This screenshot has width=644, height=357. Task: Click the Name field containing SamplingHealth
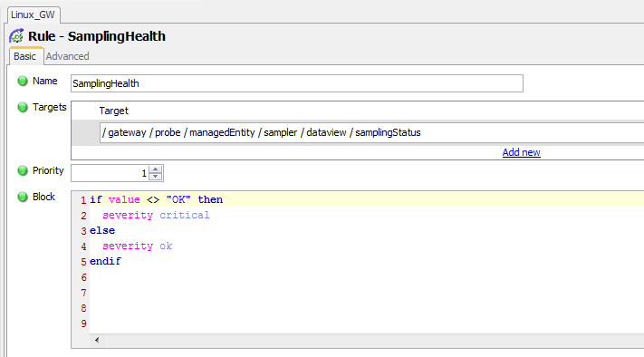point(297,83)
